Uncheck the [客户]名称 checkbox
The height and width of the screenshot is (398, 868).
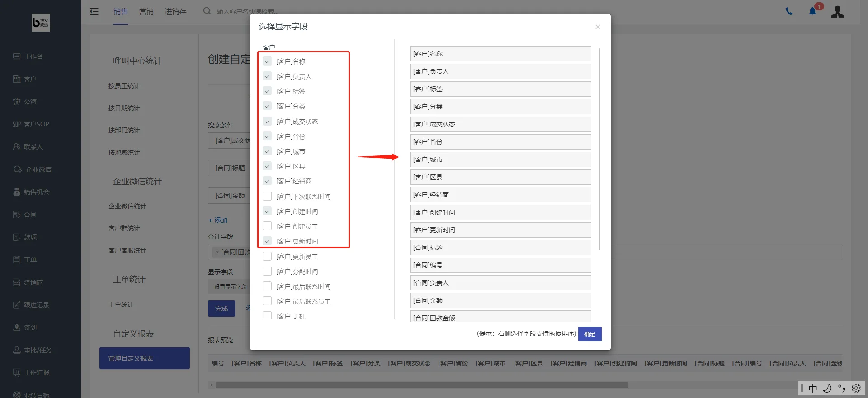pyautogui.click(x=267, y=61)
